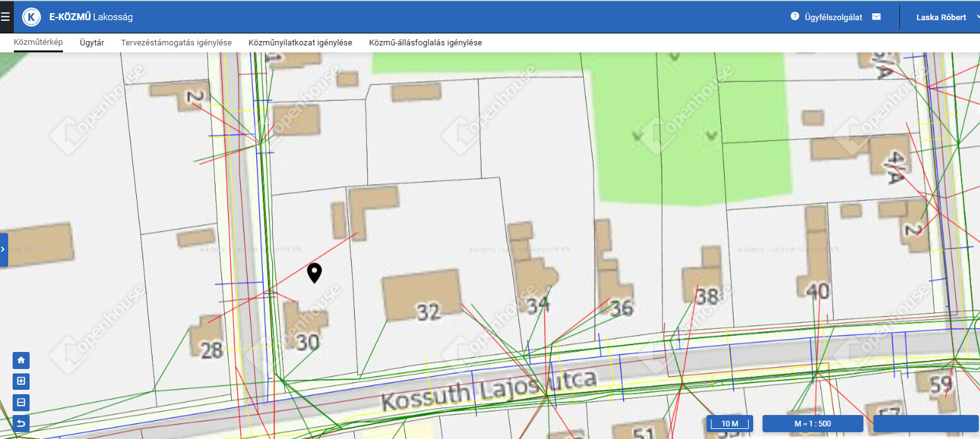Screen dimensions: 980x439
Task: Zoom out the map with minus button
Action: pos(21,402)
